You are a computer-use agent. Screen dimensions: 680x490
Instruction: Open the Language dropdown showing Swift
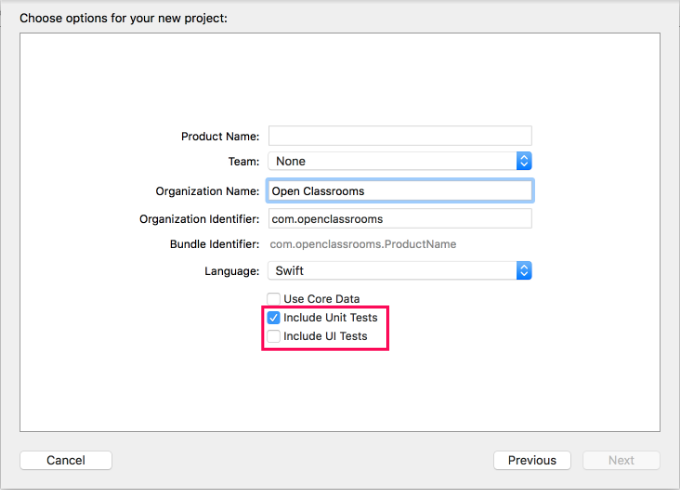pyautogui.click(x=400, y=271)
